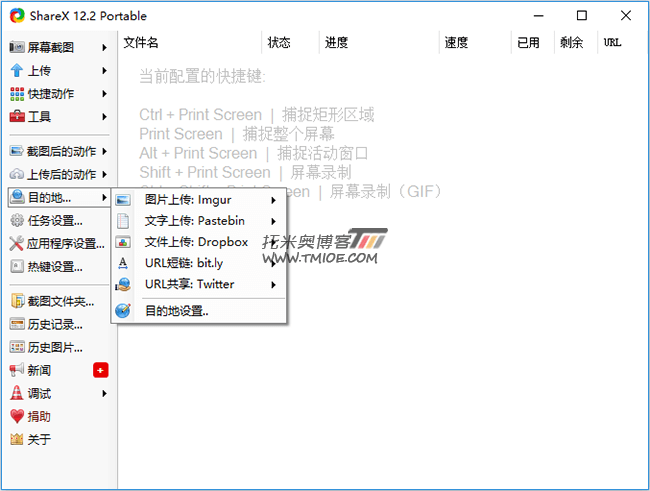Click the blue upload arrow icon
The height and width of the screenshot is (491, 650).
(17, 70)
